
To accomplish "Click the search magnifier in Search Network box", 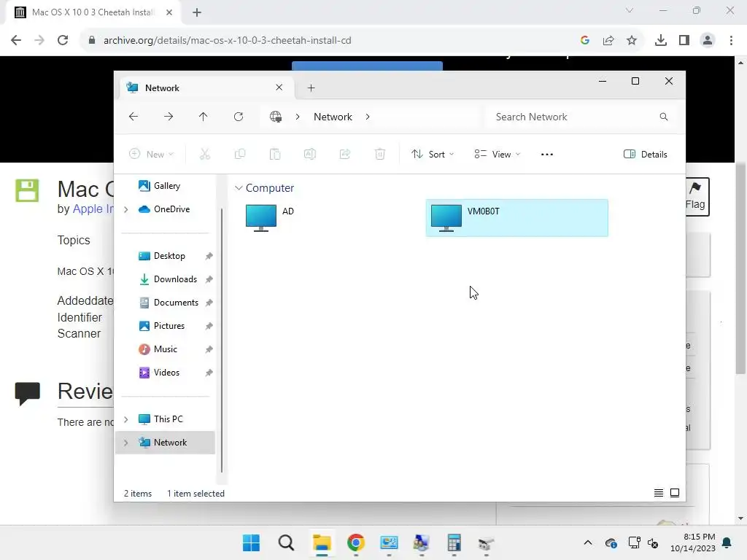I will coord(664,117).
